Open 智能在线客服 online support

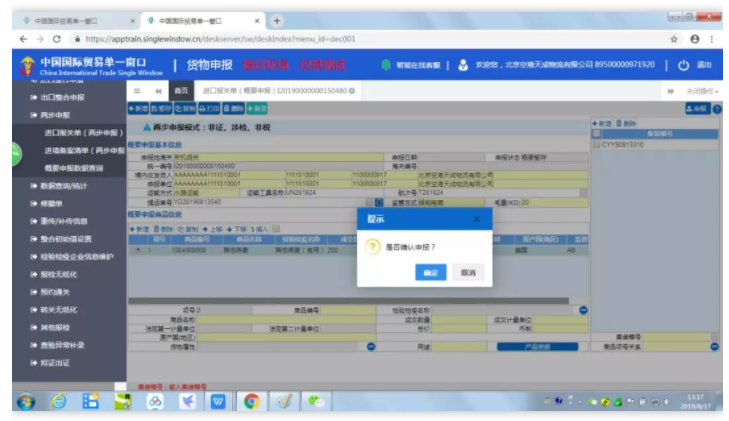click(416, 65)
